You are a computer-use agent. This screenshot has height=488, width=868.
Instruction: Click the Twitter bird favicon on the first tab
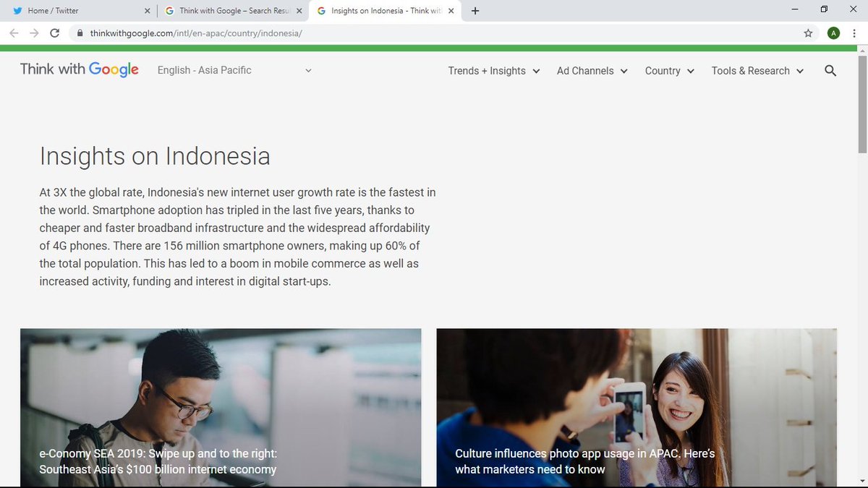pyautogui.click(x=18, y=11)
